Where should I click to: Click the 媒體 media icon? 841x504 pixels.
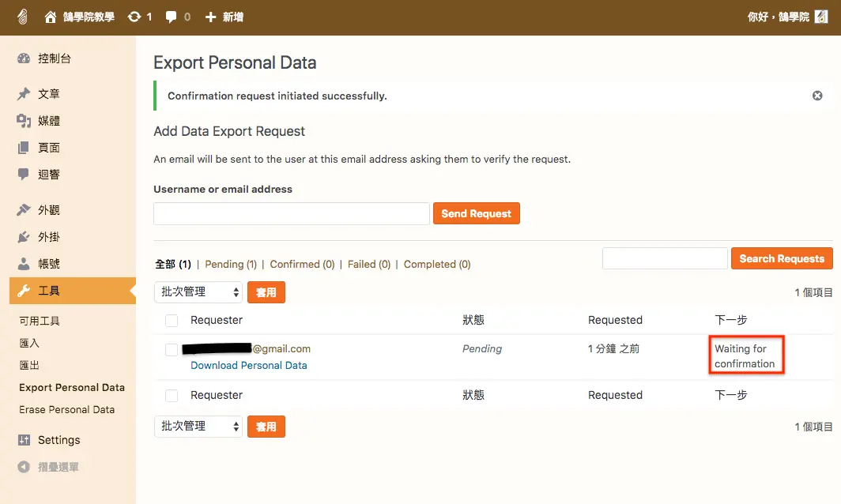(x=24, y=121)
